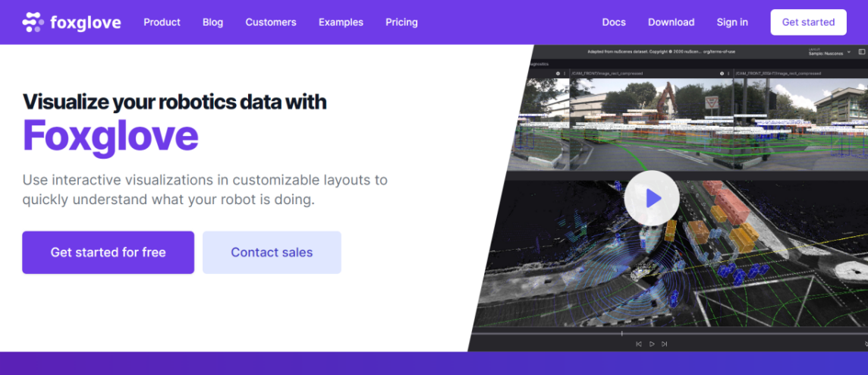
Task: Open three-dot menu of CAM_FRONT panel
Action: coord(728,73)
